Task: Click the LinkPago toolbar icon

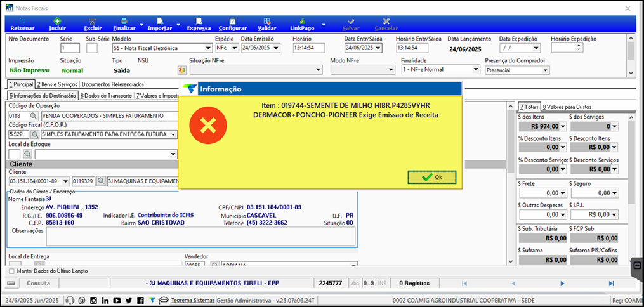Action: pyautogui.click(x=302, y=22)
